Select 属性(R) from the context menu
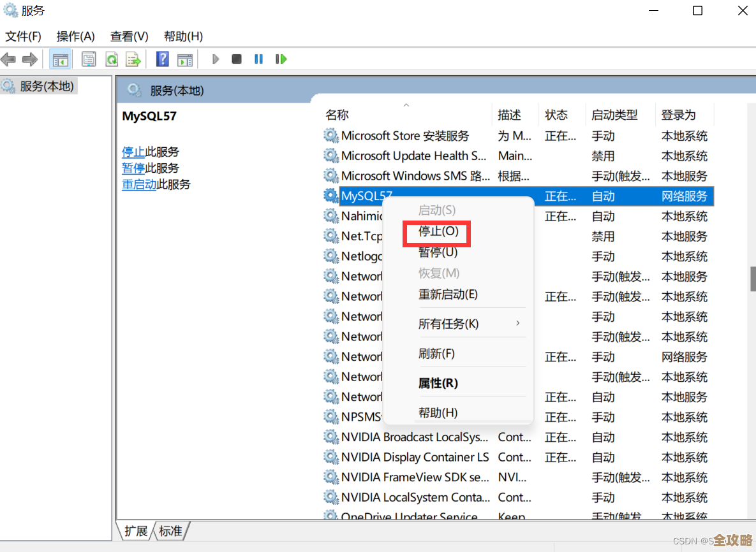Screen dimensions: 756x552 438,382
